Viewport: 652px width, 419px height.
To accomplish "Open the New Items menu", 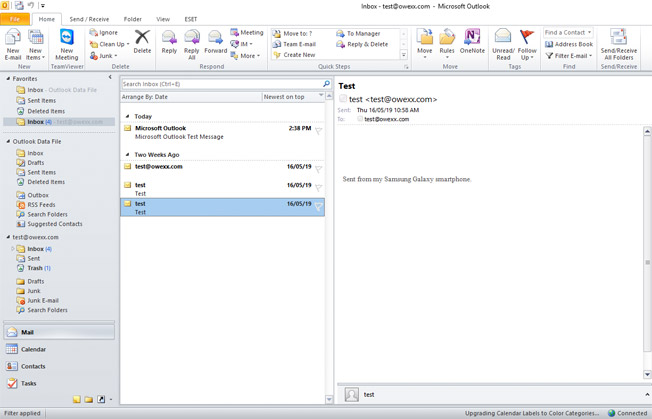I will (x=35, y=44).
